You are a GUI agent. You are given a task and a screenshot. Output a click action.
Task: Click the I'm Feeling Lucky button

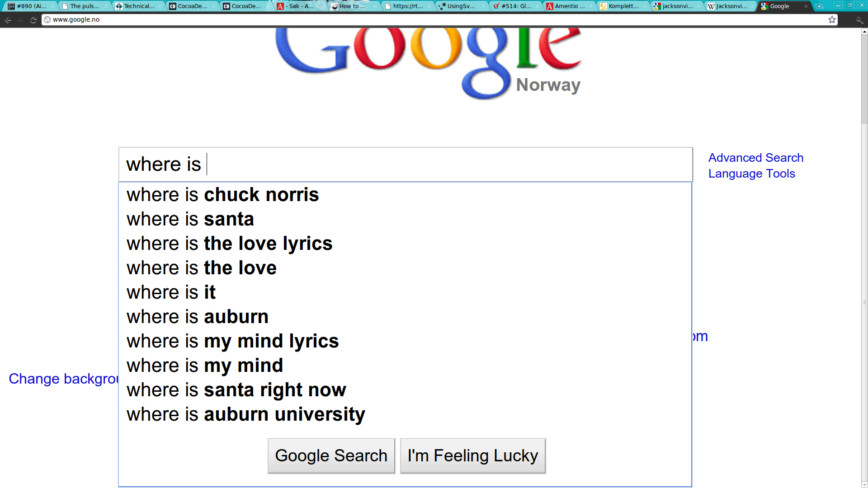[x=473, y=456]
